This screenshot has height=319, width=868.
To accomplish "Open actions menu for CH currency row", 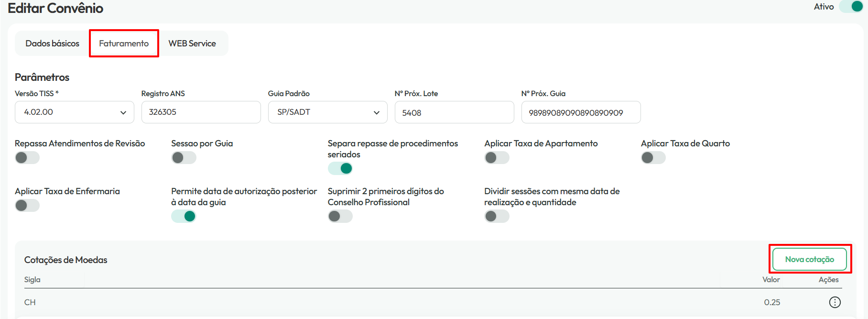I will pyautogui.click(x=835, y=302).
